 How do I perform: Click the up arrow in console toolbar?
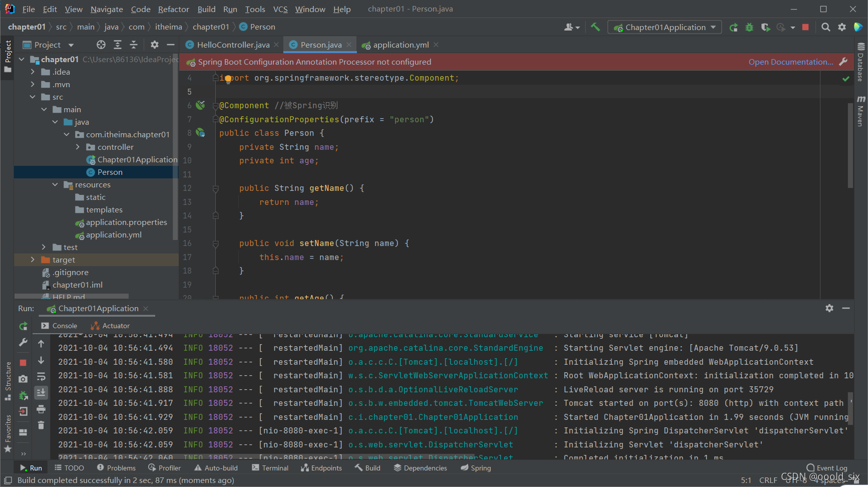click(41, 344)
